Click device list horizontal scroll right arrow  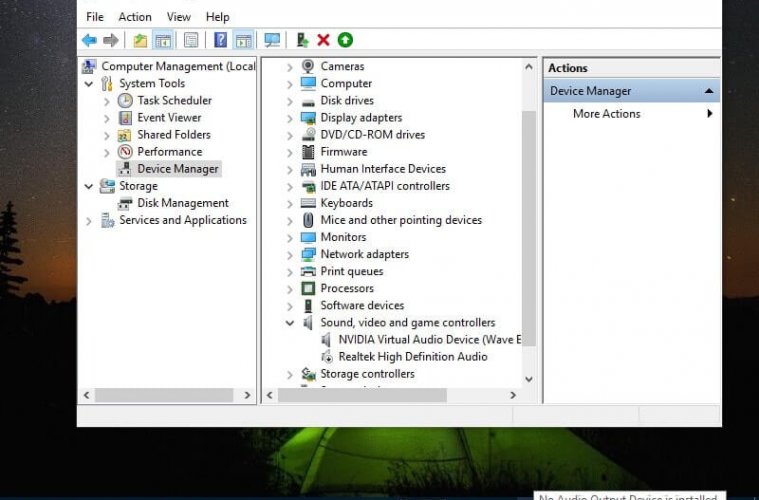coord(513,395)
